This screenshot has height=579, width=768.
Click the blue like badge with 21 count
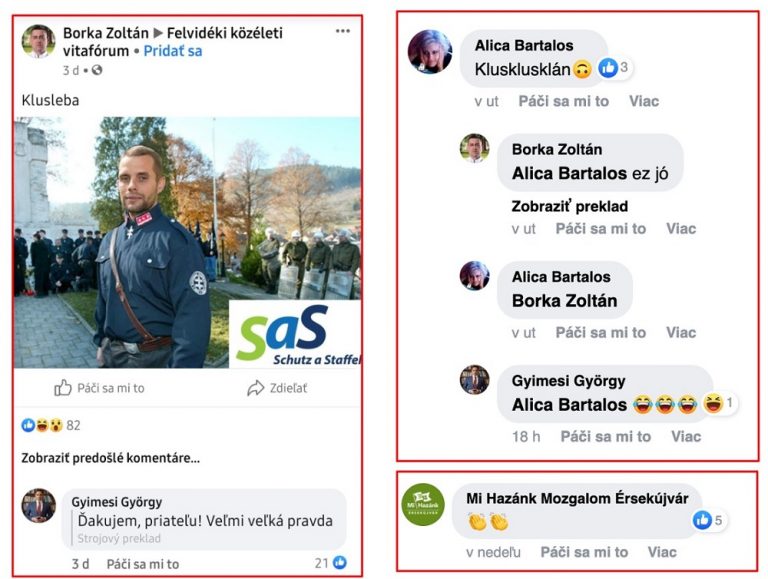pos(331,563)
